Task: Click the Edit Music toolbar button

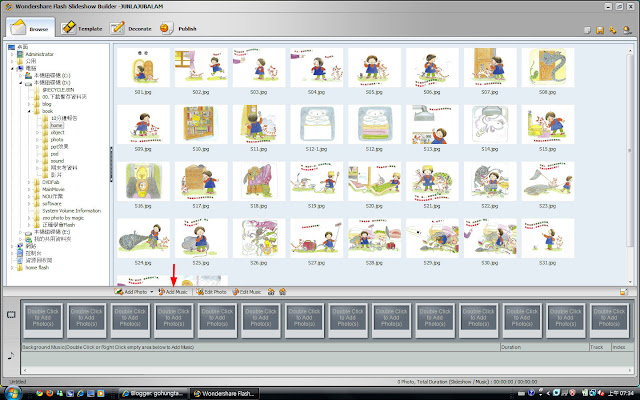Action: click(247, 292)
